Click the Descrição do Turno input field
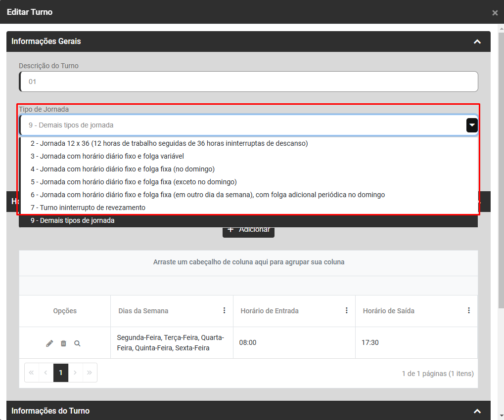Image resolution: width=504 pixels, height=420 pixels. point(248,82)
